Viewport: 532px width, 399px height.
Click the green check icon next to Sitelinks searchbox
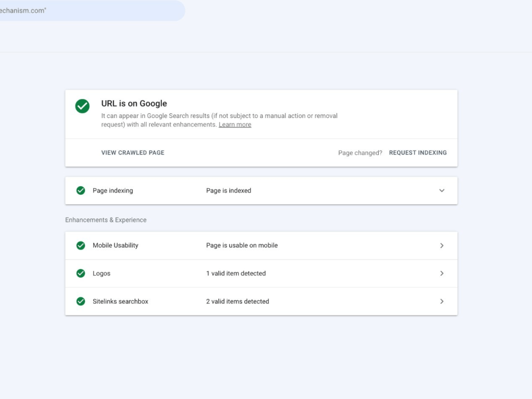[x=81, y=301]
